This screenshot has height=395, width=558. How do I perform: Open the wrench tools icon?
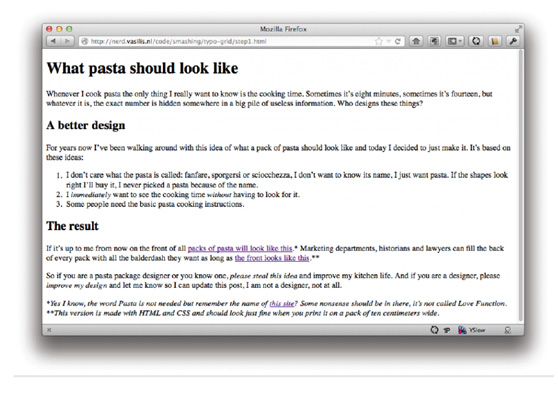point(513,41)
